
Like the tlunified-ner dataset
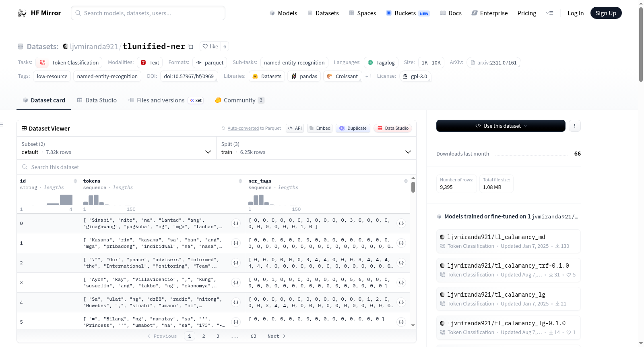click(x=210, y=46)
